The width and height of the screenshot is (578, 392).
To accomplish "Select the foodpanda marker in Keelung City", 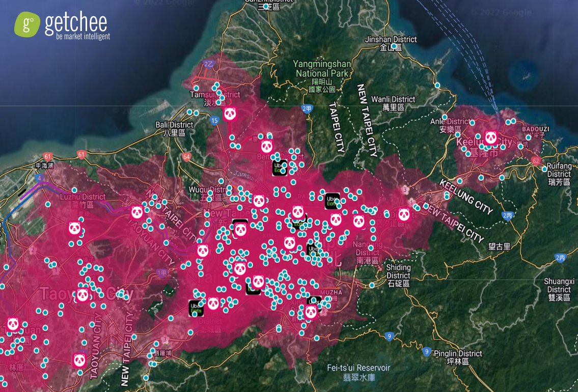I will coord(490,137).
